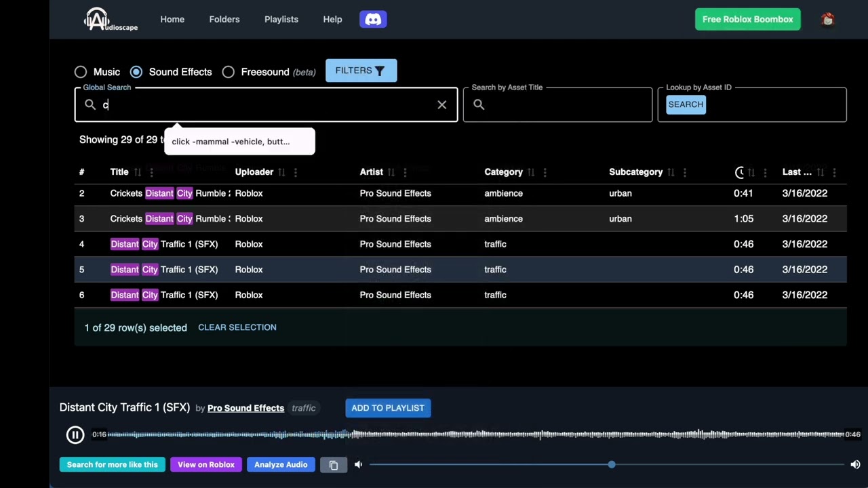Open Artist column options menu dots
The image size is (868, 488).
point(405,172)
